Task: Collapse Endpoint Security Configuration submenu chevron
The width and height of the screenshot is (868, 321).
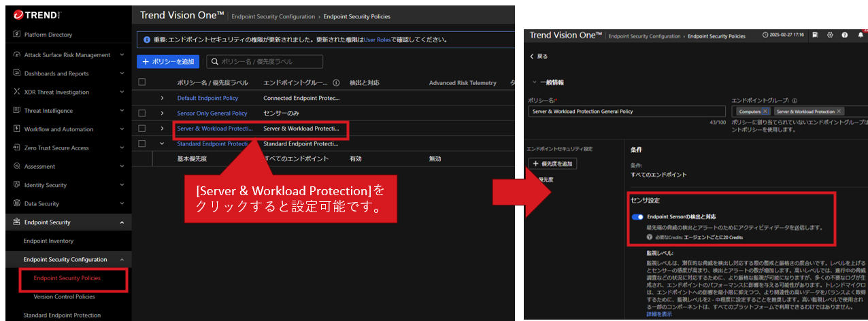Action: pos(122,259)
